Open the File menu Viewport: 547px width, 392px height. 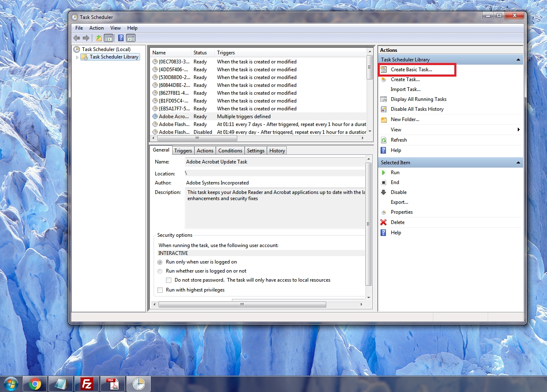(x=79, y=28)
